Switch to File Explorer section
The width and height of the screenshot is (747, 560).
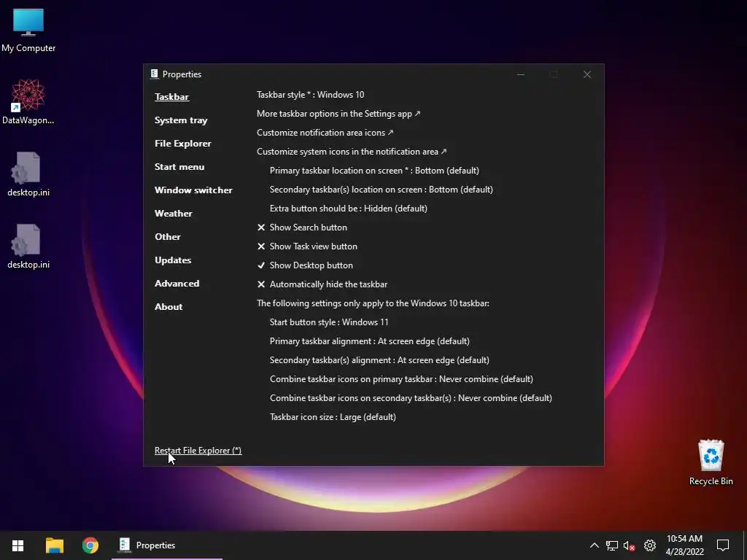tap(183, 144)
